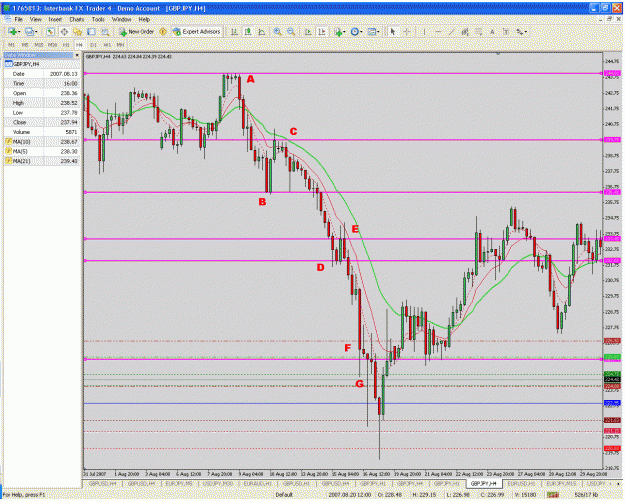Open the Insert menu
This screenshot has width=625, height=501.
[55, 19]
